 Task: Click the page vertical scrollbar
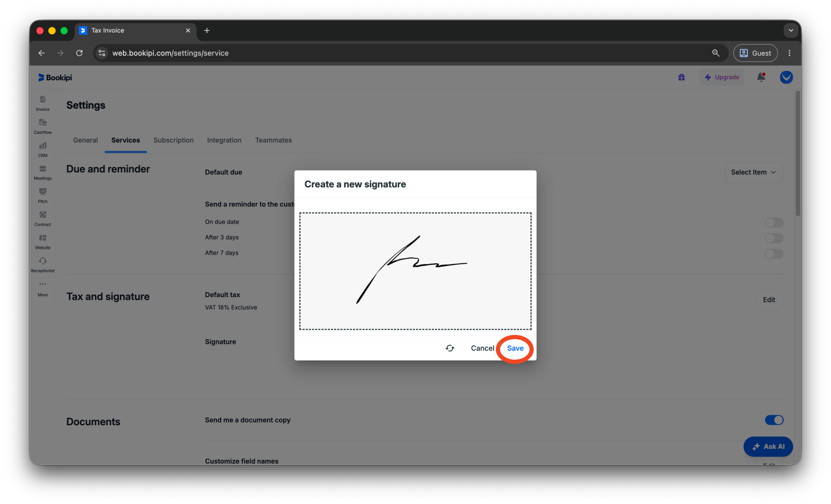click(x=798, y=153)
